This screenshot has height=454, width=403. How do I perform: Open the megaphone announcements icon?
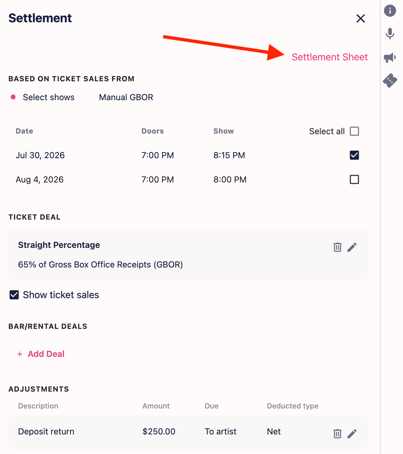[390, 57]
